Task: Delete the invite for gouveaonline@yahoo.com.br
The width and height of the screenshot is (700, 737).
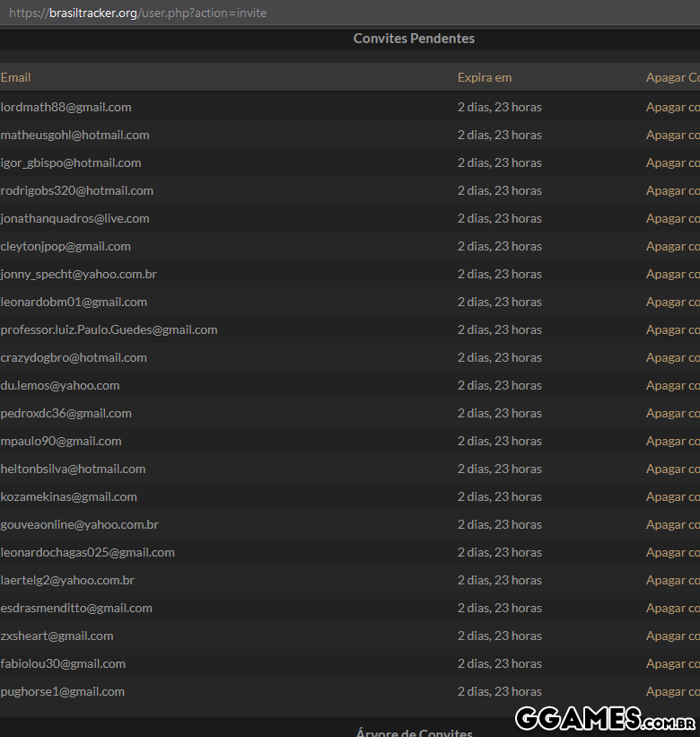Action: pos(672,524)
